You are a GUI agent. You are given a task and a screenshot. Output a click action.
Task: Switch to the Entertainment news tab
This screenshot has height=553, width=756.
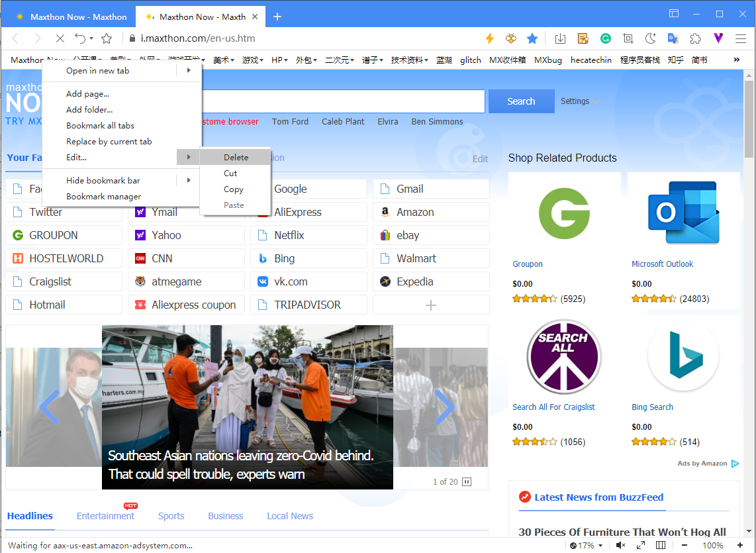(106, 516)
